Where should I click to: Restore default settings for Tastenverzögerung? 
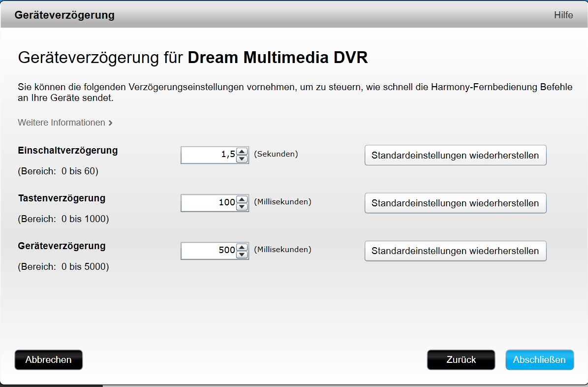tap(455, 203)
